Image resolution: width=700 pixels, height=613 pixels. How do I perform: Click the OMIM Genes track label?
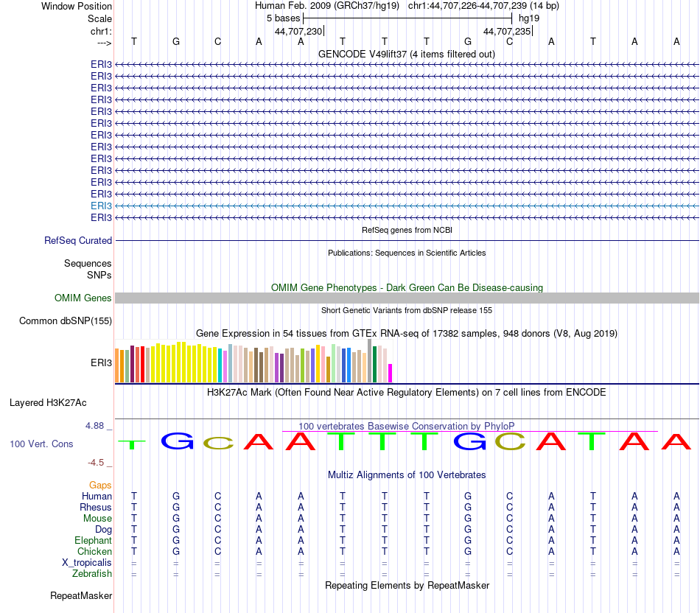tap(83, 298)
